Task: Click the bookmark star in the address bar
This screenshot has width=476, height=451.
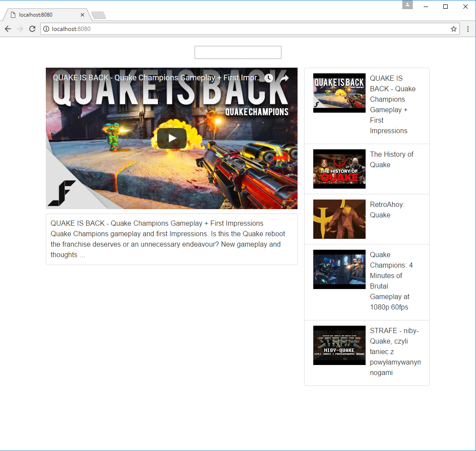Action: (x=454, y=29)
